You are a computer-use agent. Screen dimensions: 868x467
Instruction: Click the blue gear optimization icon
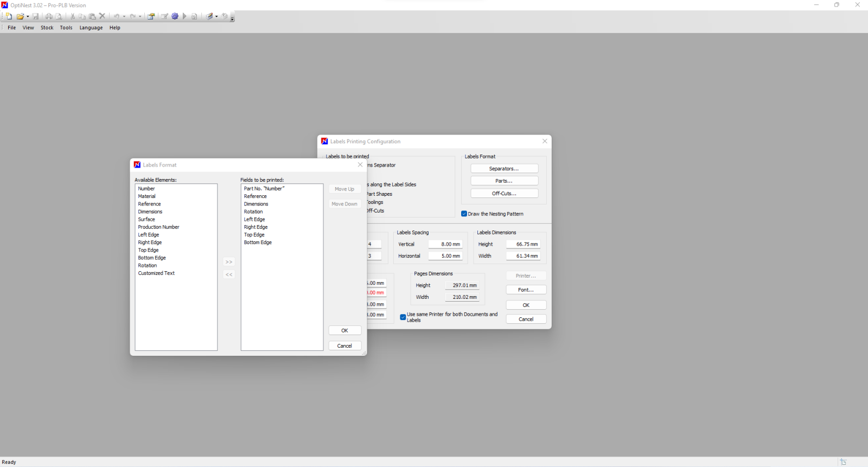[x=175, y=16]
